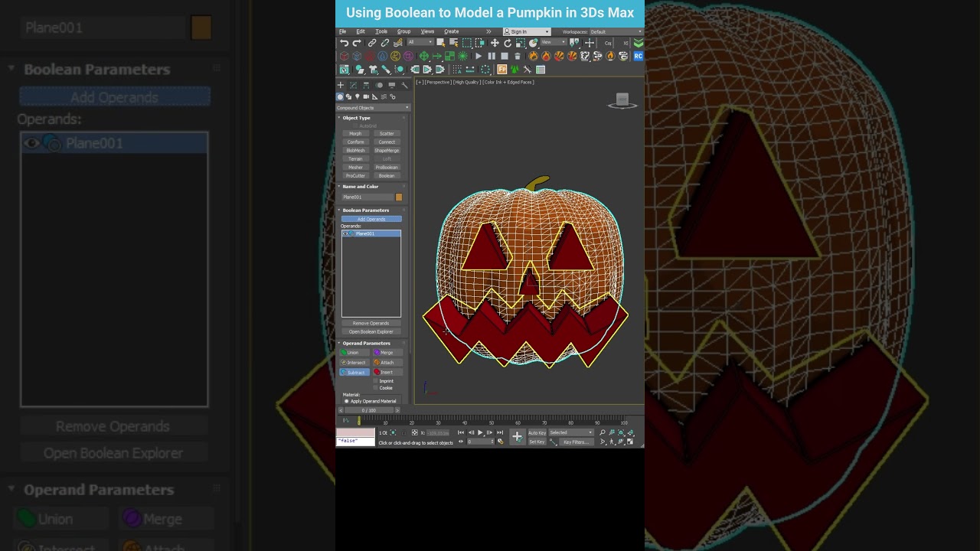Screen dimensions: 980x551
Task: Click the Remove Operands button
Action: pos(371,323)
